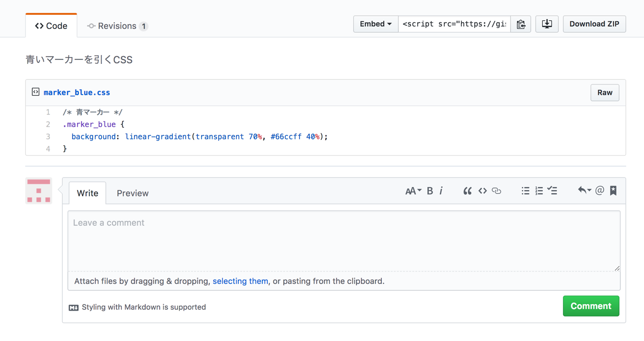The image size is (644, 341).
Task: Add a link using the link icon
Action: pos(496,191)
